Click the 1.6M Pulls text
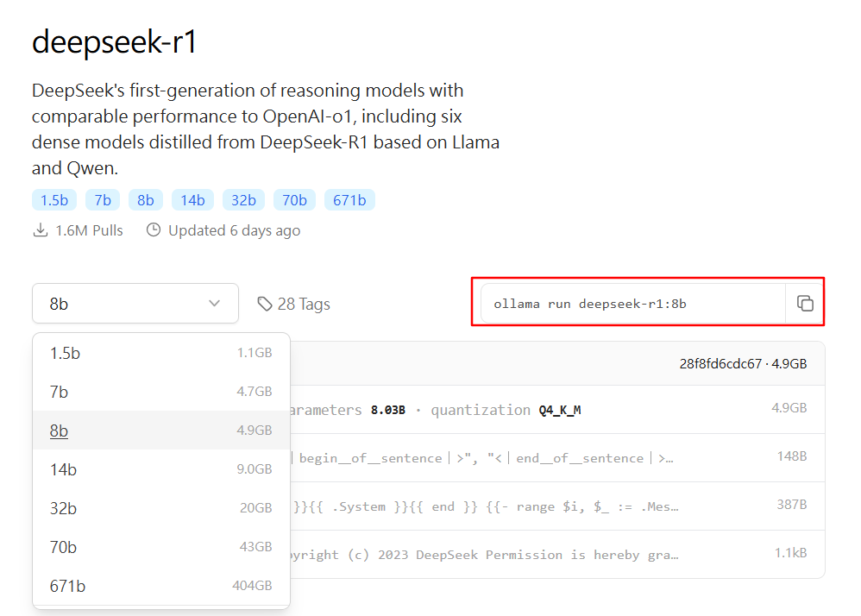 89,230
